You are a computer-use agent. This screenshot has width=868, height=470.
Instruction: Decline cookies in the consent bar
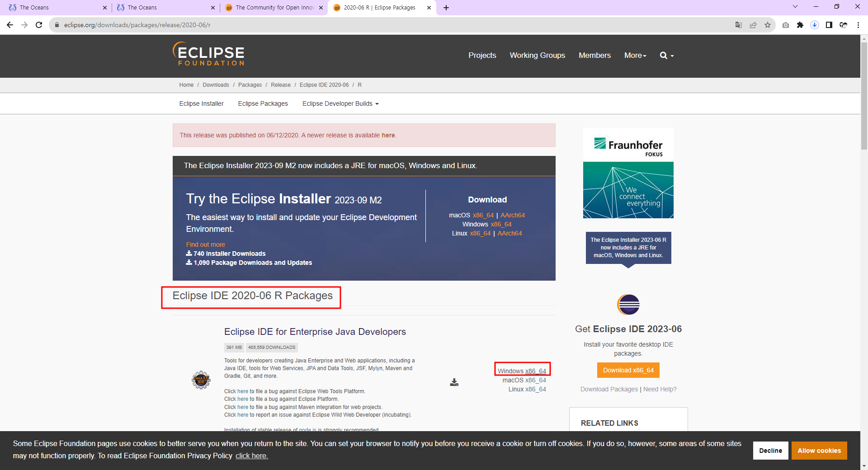click(770, 451)
